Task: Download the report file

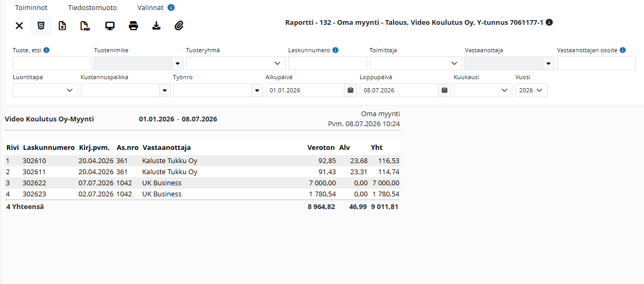Action: 156,26
